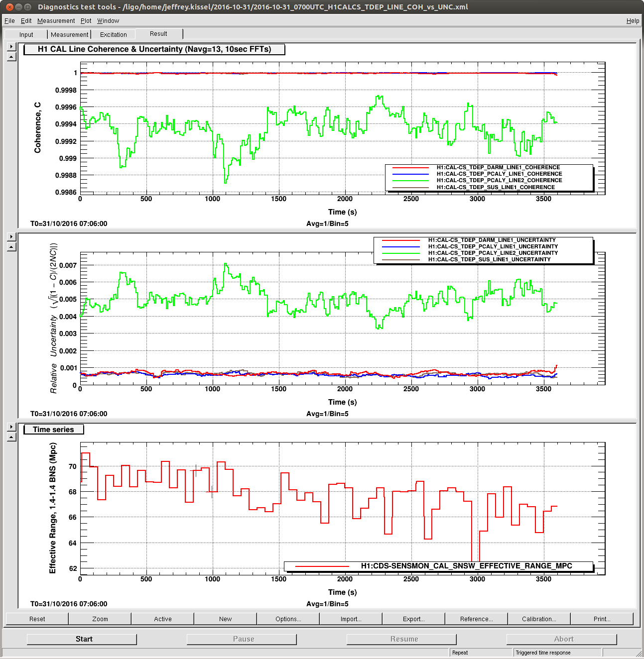The image size is (644, 659).
Task: Click the Pause button
Action: [242, 639]
